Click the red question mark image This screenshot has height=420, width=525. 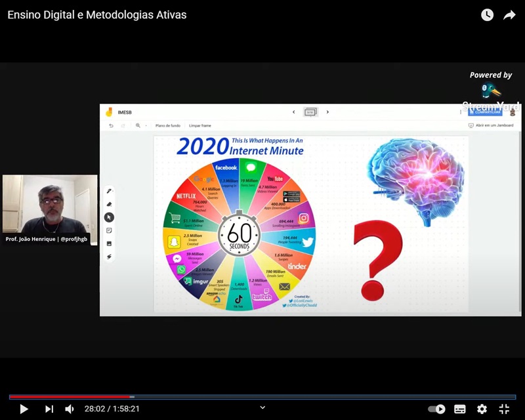378,261
